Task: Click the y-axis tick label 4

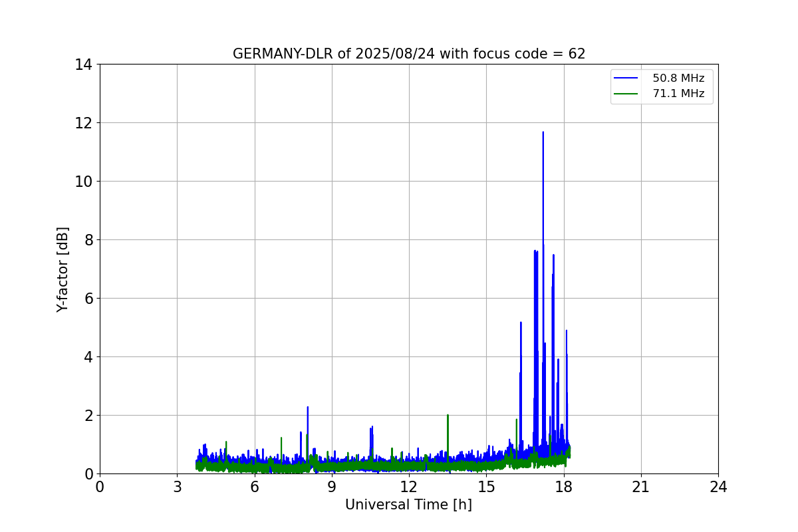Action: 88,357
